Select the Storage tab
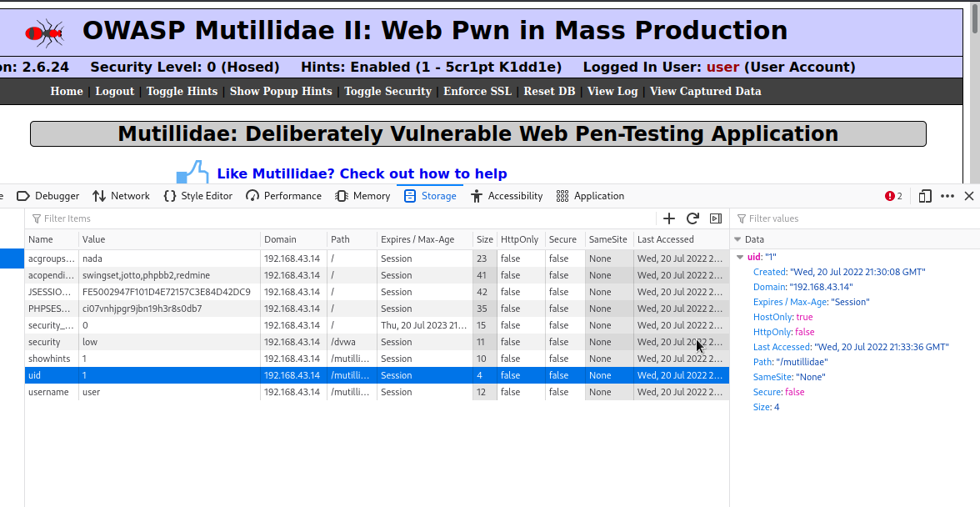 coord(430,196)
